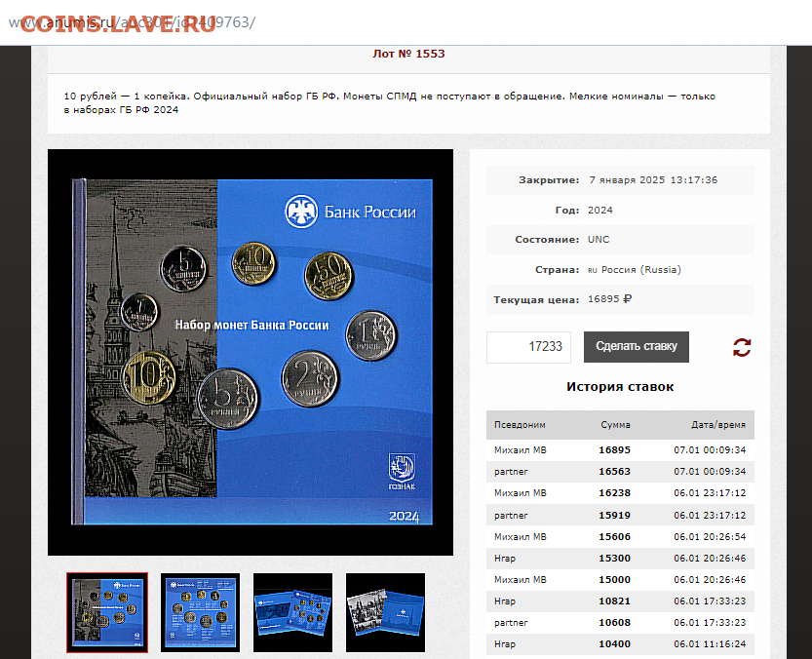Click the year value 2024
This screenshot has height=659, width=812.
[x=600, y=210]
